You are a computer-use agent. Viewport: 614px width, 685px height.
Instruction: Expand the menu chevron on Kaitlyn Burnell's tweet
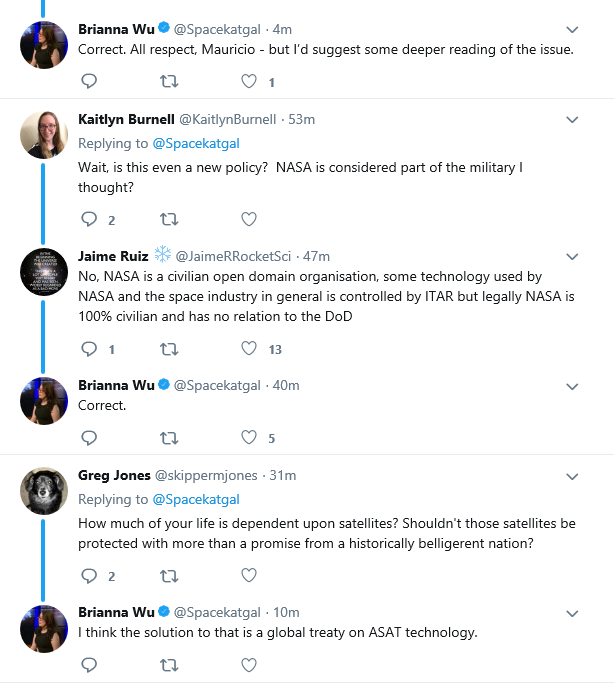tap(572, 120)
